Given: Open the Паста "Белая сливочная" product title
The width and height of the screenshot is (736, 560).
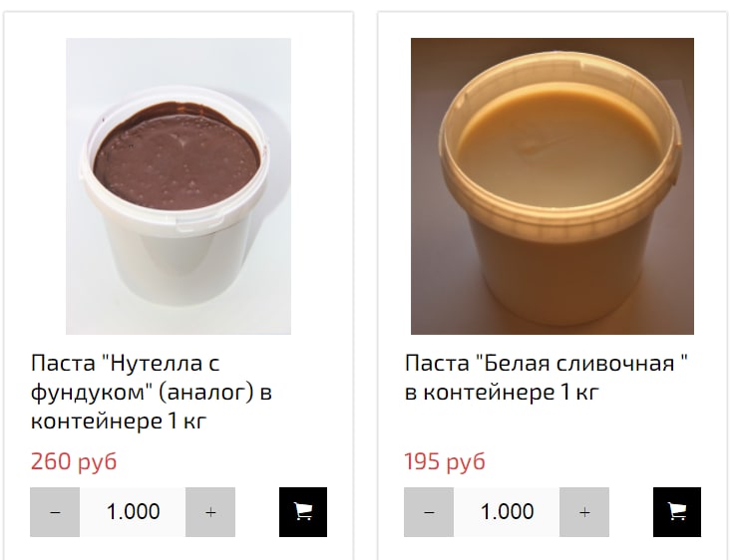Looking at the screenshot, I should pos(546,378).
